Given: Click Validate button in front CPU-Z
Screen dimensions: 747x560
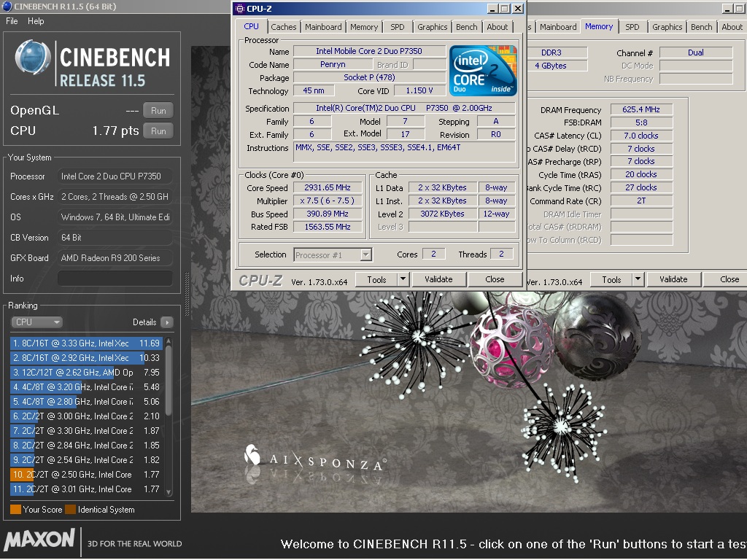Looking at the screenshot, I should tap(438, 279).
